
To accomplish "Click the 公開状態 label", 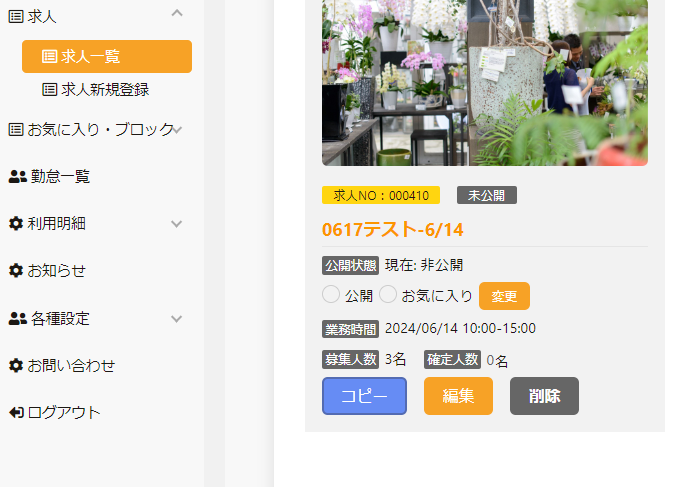I will [350, 265].
